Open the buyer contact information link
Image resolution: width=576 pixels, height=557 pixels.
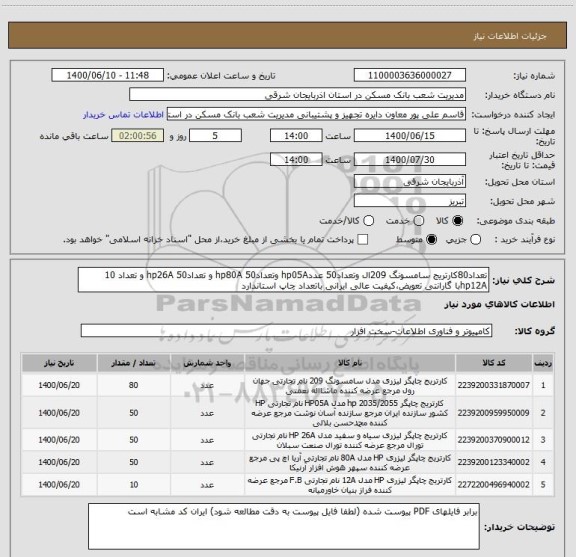pos(123,115)
